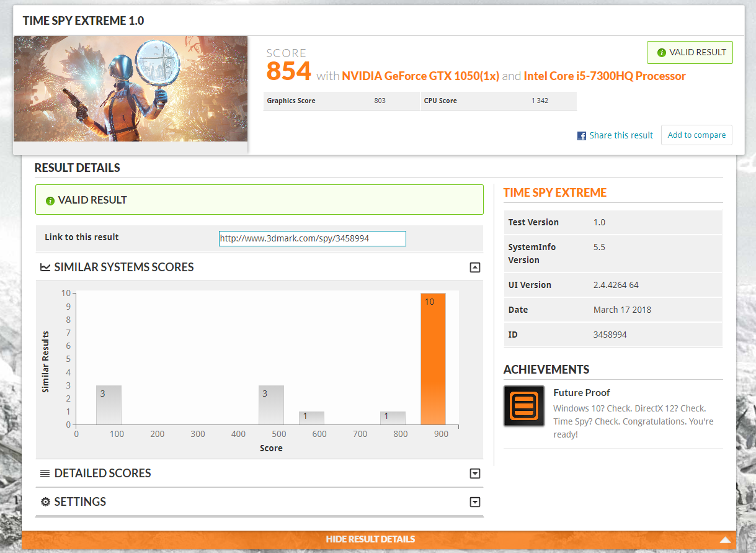Click the gray bar labeled 1 near 600

tap(311, 418)
